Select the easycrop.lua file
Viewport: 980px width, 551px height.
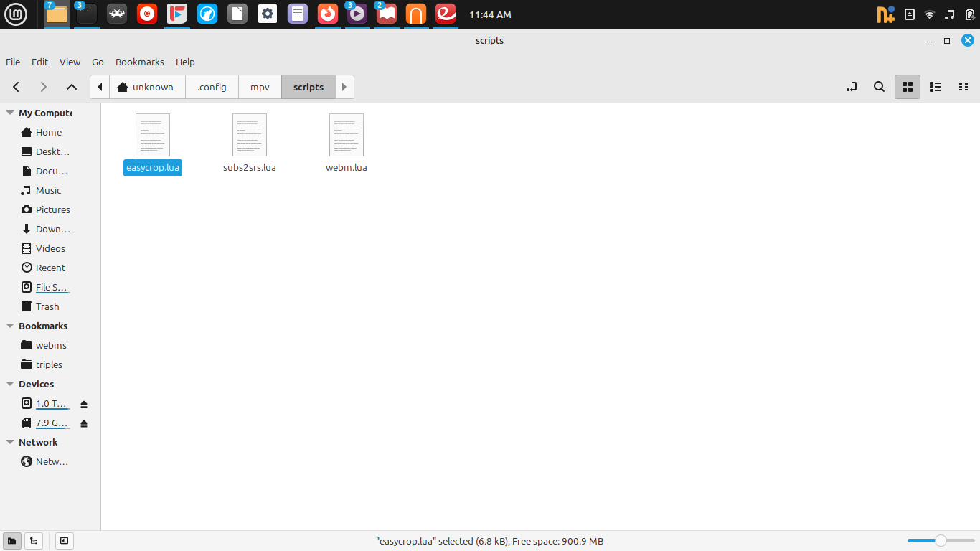pos(153,144)
